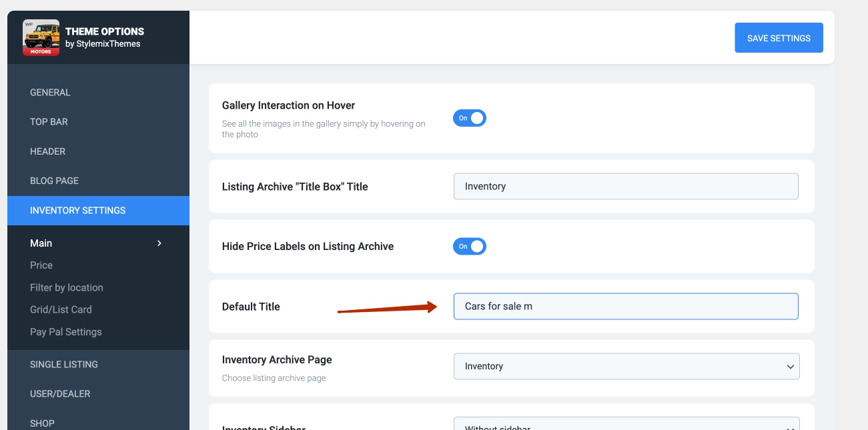868x430 pixels.
Task: Open Grid/List Card settings
Action: click(x=61, y=309)
